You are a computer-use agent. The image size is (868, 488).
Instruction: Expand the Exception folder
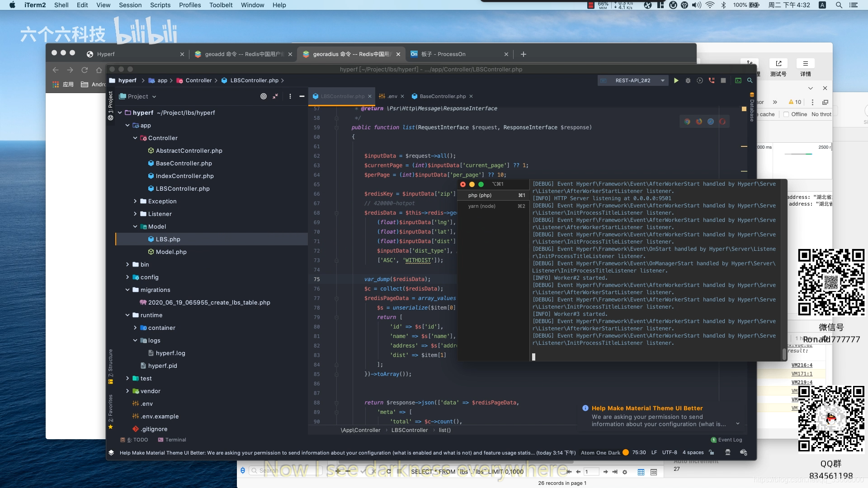click(135, 201)
